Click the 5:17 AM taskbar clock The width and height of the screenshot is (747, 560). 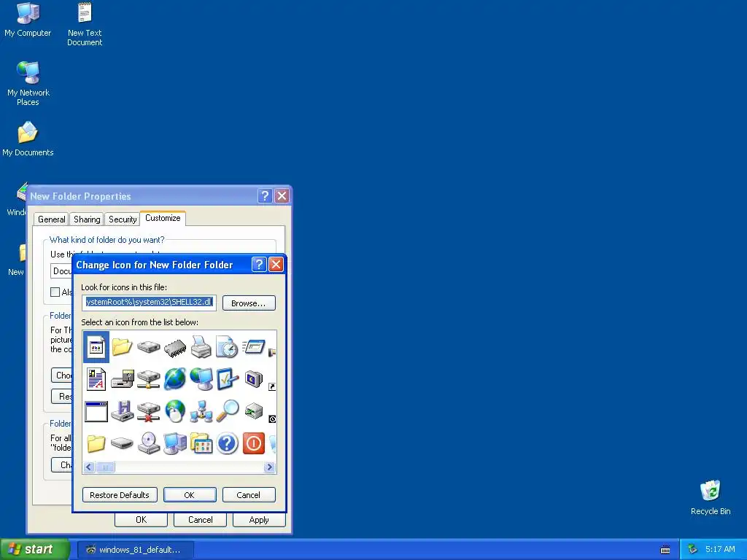720,550
